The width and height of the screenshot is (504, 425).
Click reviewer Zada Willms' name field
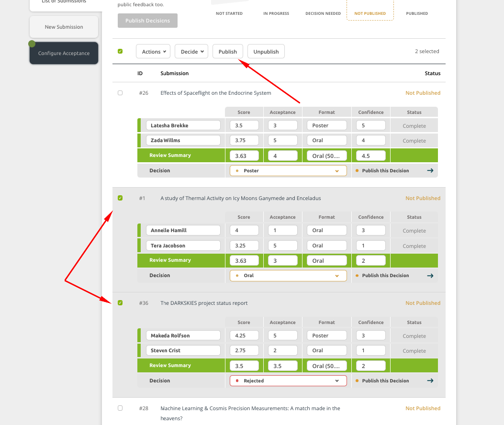point(183,140)
